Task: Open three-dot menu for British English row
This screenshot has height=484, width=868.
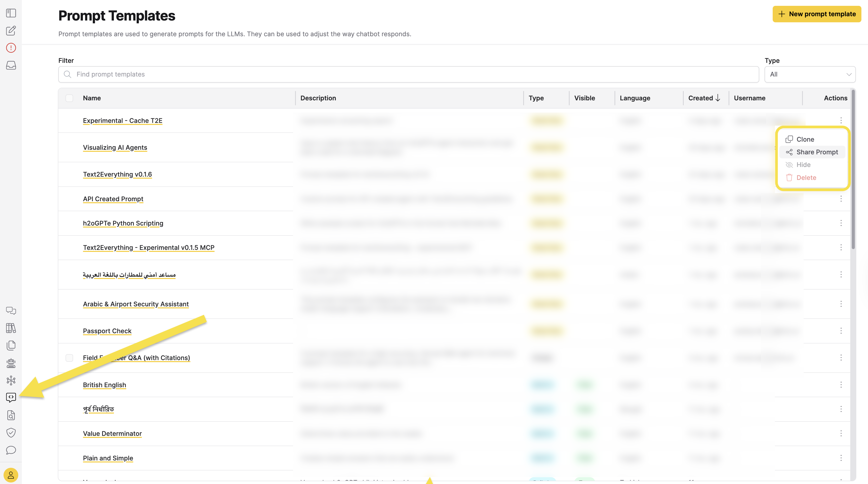Action: 841,385
